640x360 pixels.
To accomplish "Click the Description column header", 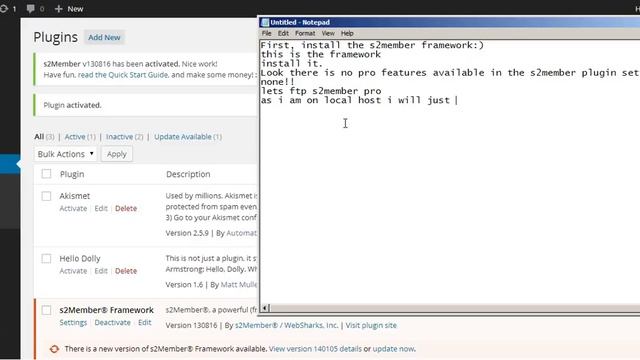I will tap(188, 174).
